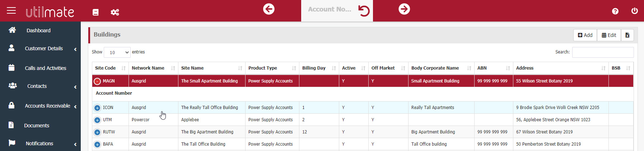
Task: Open the hamburger navigation menu
Action: tap(11, 10)
